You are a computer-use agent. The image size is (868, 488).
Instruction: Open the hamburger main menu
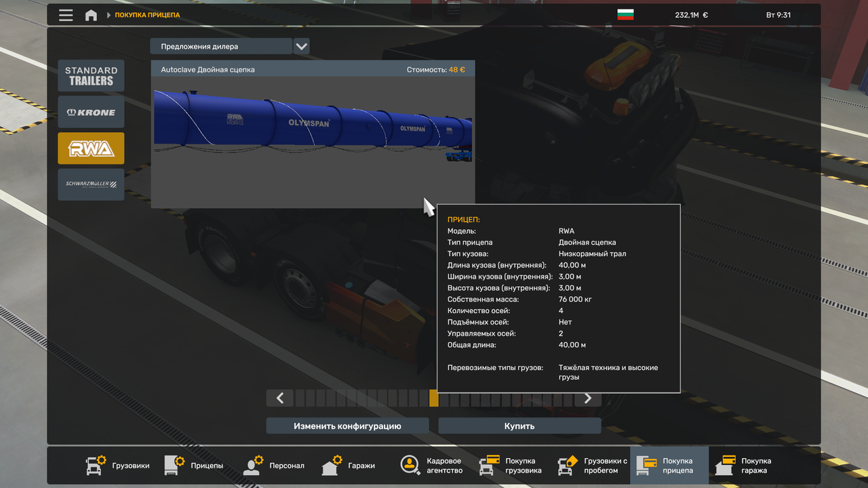click(66, 15)
